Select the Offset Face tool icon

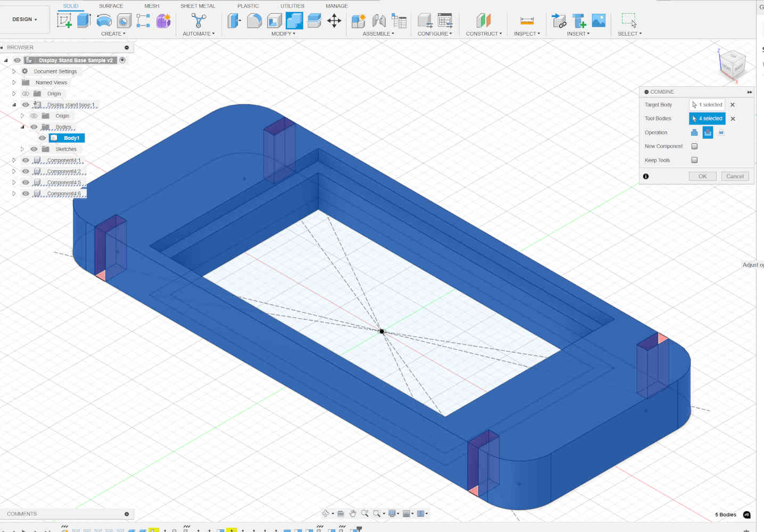(314, 21)
